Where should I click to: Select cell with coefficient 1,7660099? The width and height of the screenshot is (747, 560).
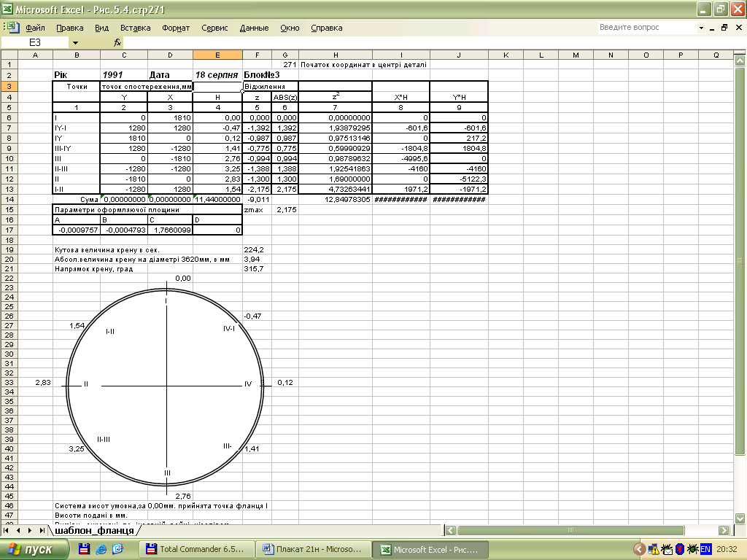pos(170,230)
